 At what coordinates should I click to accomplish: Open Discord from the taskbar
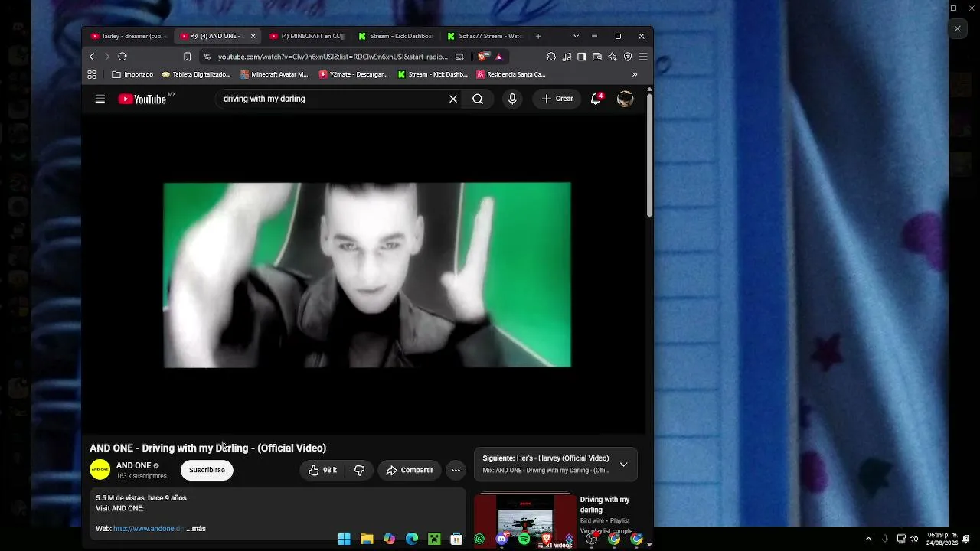pyautogui.click(x=501, y=539)
